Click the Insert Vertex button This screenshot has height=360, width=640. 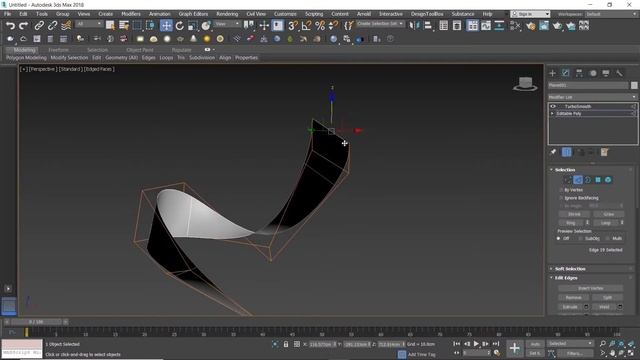[590, 289]
